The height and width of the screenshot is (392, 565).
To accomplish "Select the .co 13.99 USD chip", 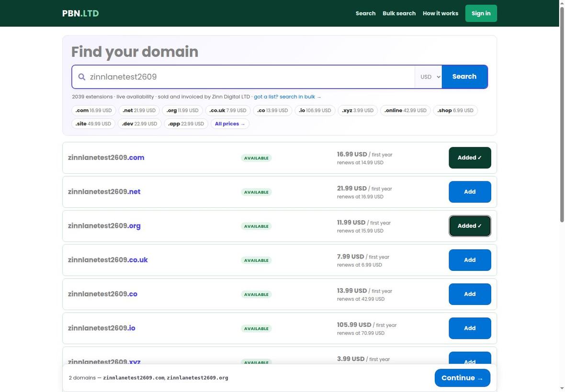I will (272, 110).
